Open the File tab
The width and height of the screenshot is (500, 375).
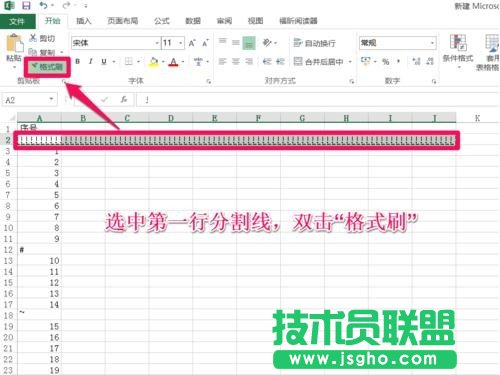17,21
